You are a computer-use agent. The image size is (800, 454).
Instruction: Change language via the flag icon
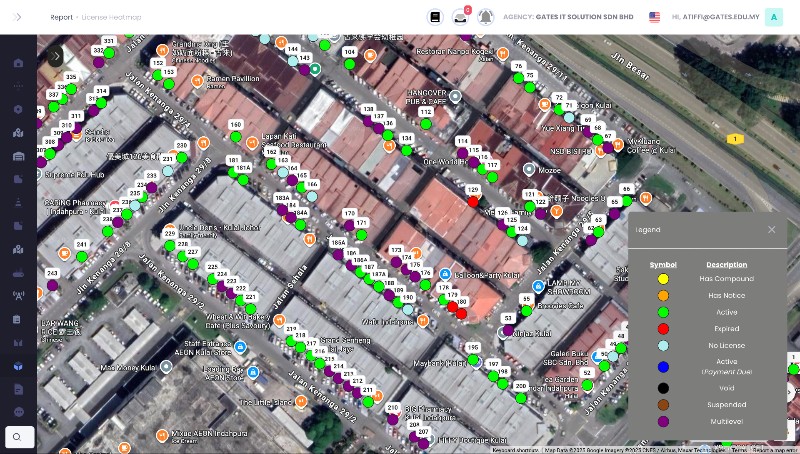click(654, 17)
